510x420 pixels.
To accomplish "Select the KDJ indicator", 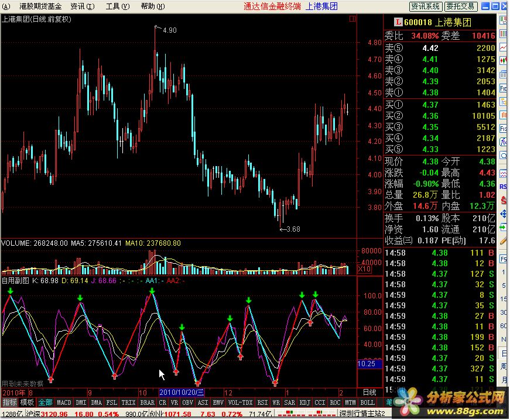I will click(x=304, y=402).
